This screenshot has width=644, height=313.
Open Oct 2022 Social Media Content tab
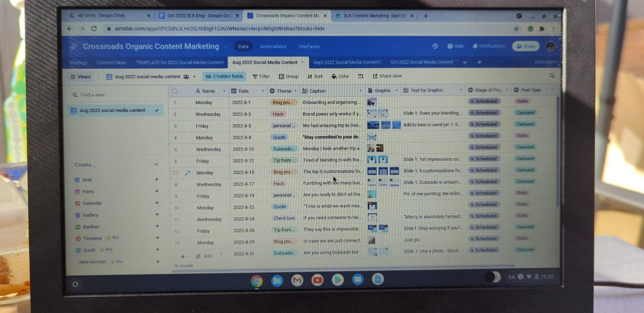(422, 62)
